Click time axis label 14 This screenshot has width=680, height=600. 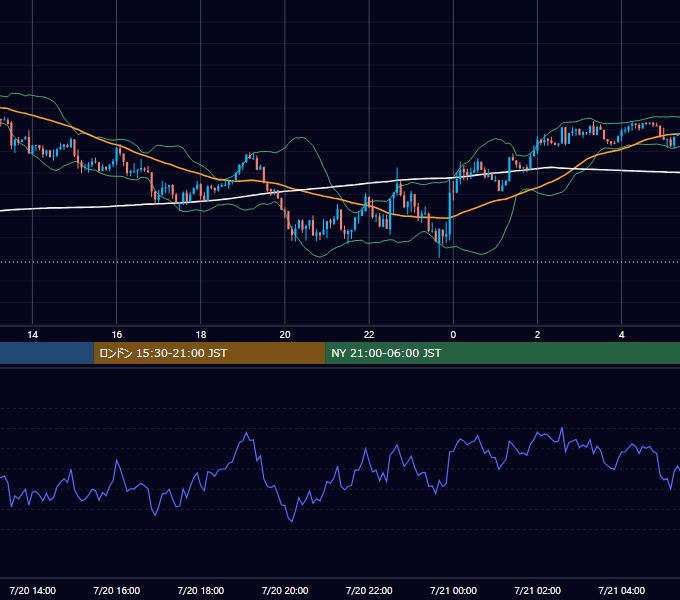point(33,335)
